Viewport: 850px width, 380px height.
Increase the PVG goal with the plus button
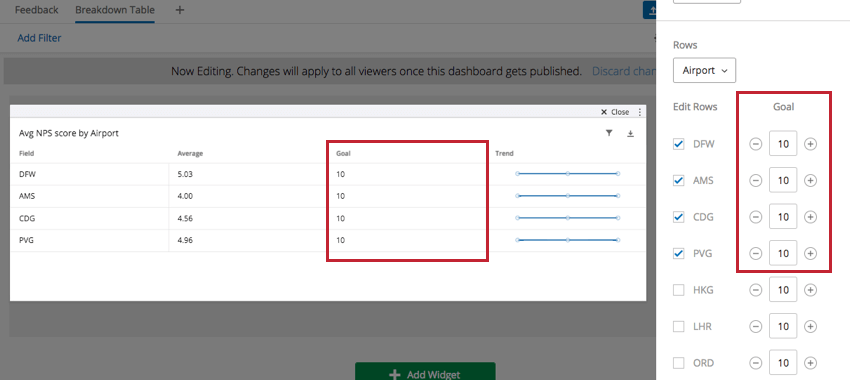(x=810, y=253)
